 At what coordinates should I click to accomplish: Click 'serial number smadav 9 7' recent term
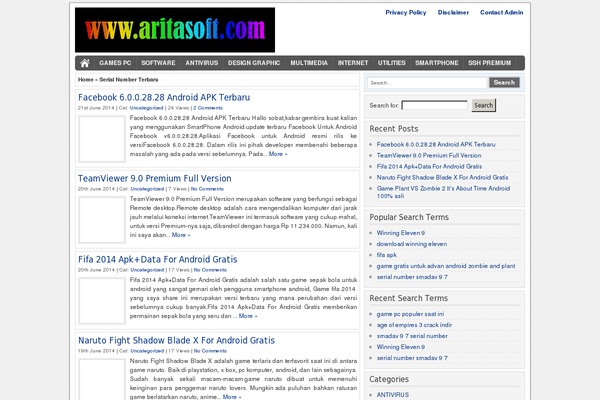coord(412,358)
